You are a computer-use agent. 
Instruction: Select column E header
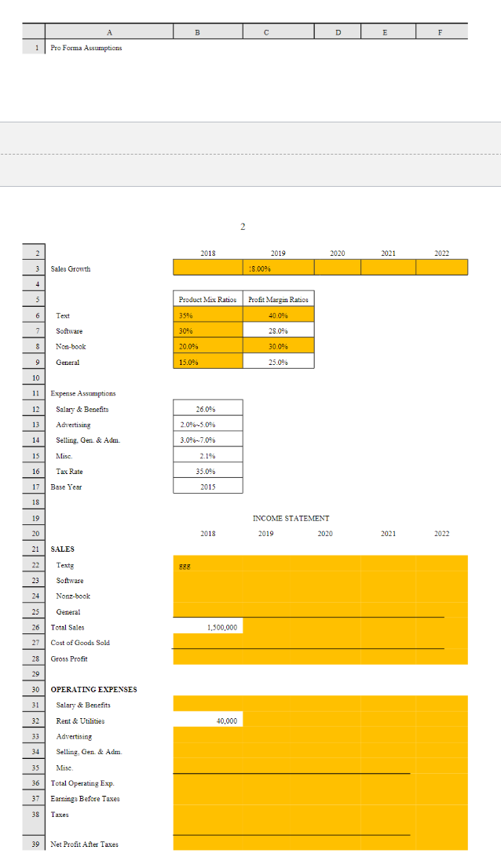pyautogui.click(x=388, y=32)
